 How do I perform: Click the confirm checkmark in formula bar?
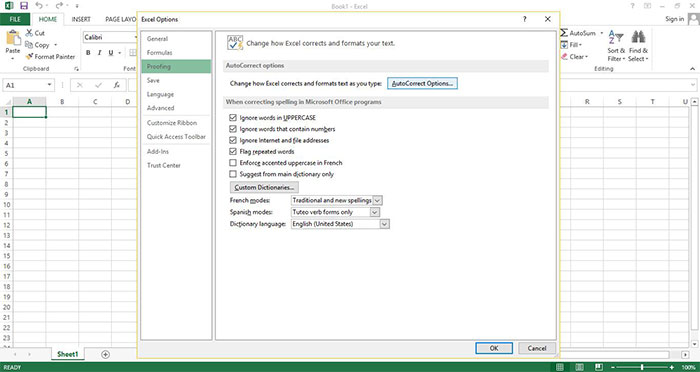point(98,85)
